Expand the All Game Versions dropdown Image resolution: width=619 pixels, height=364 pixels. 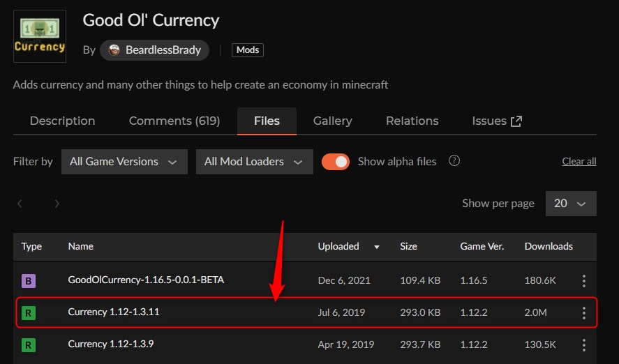124,162
